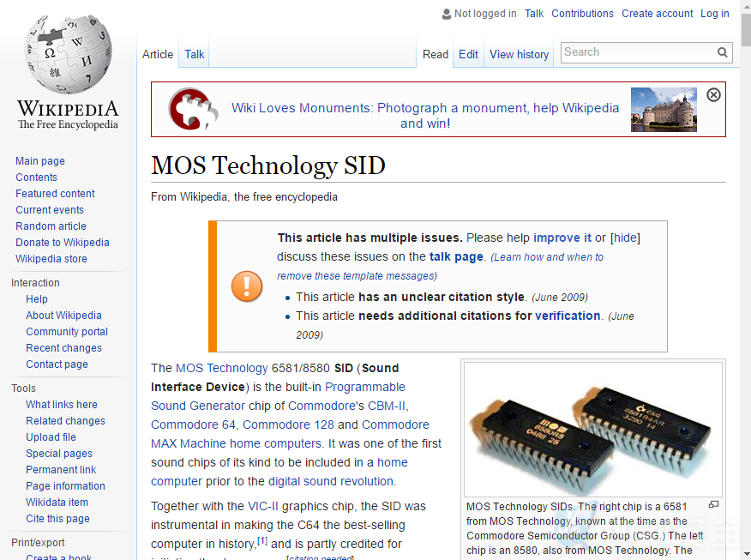Collapse the Tools sidebar heading
The width and height of the screenshot is (751, 560).
23,388
